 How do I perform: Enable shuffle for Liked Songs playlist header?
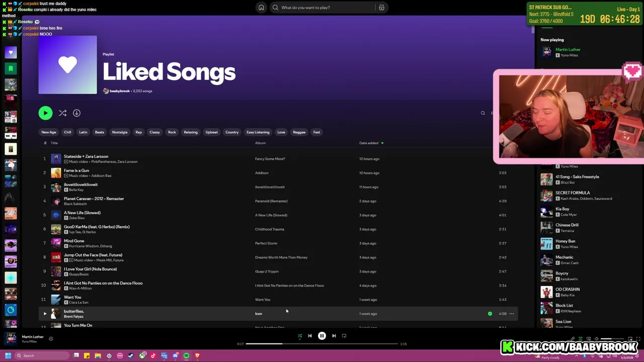[x=62, y=113]
